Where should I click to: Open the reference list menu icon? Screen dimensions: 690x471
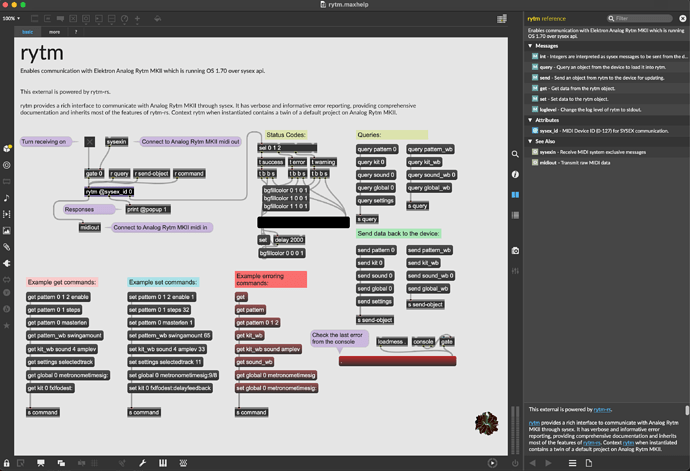[572, 463]
